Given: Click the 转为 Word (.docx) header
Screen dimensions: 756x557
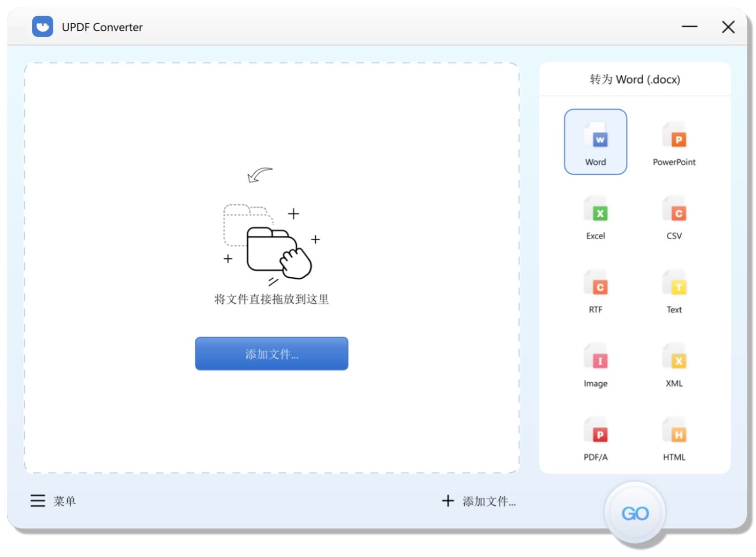Looking at the screenshot, I should (635, 79).
